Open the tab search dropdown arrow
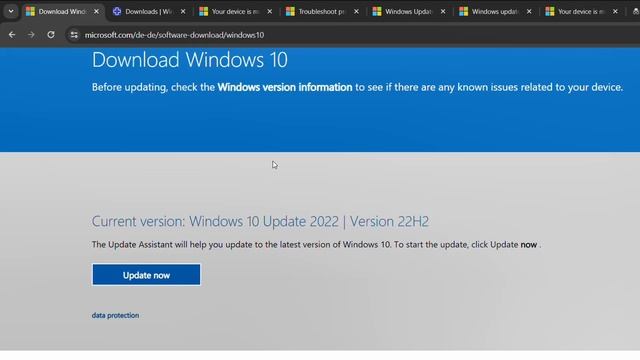Viewport: 640px width, 360px height. [11, 11]
